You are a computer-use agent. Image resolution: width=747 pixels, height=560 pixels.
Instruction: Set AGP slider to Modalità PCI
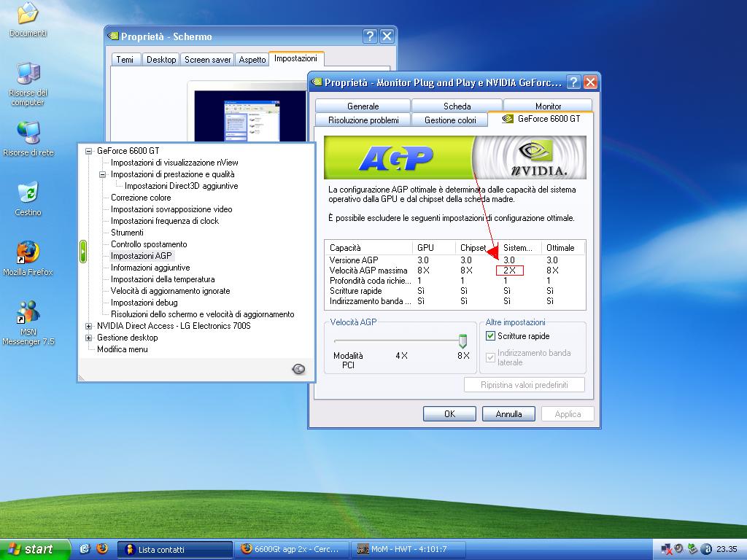348,360
